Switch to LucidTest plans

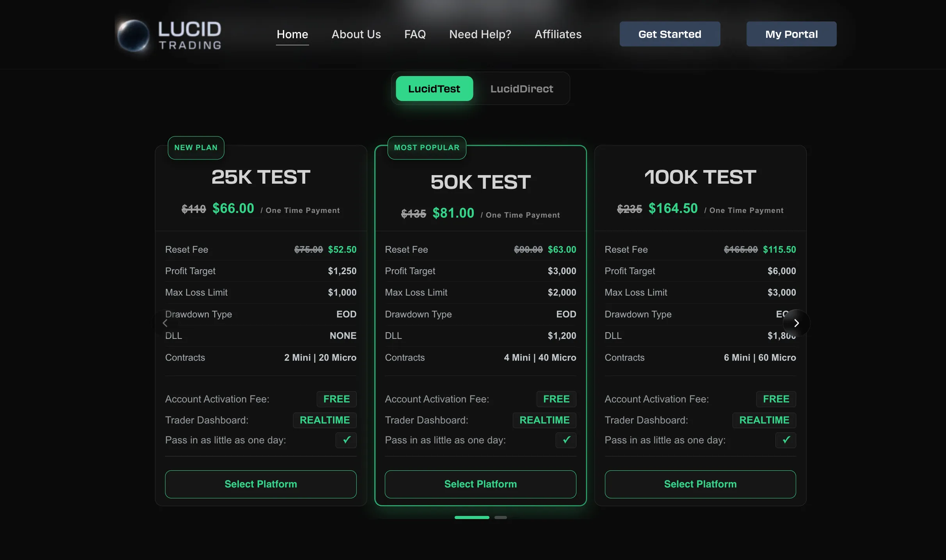point(434,89)
